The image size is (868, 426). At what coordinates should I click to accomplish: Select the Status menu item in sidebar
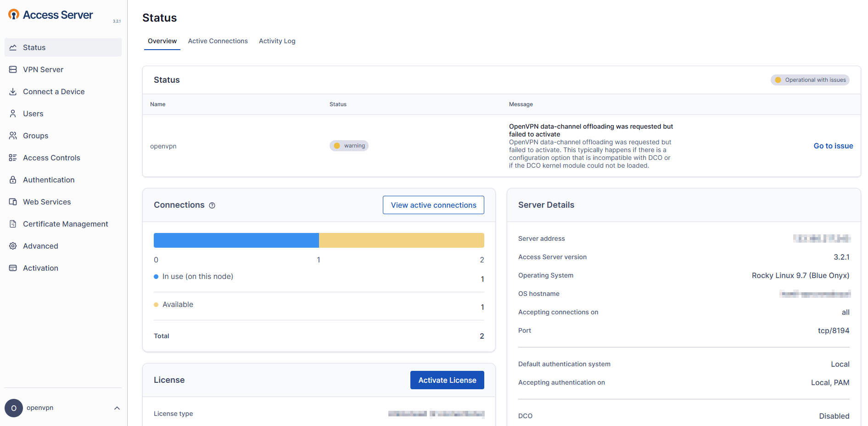63,47
